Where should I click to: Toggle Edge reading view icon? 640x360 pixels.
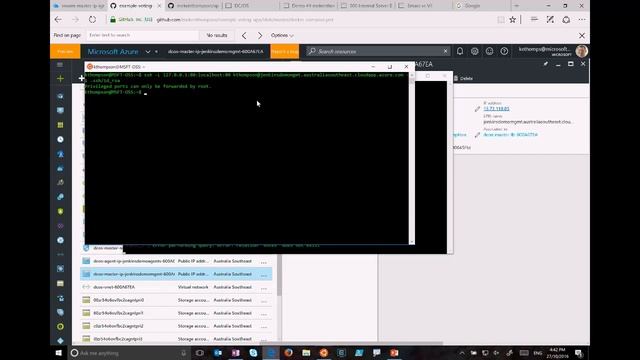(x=500, y=20)
